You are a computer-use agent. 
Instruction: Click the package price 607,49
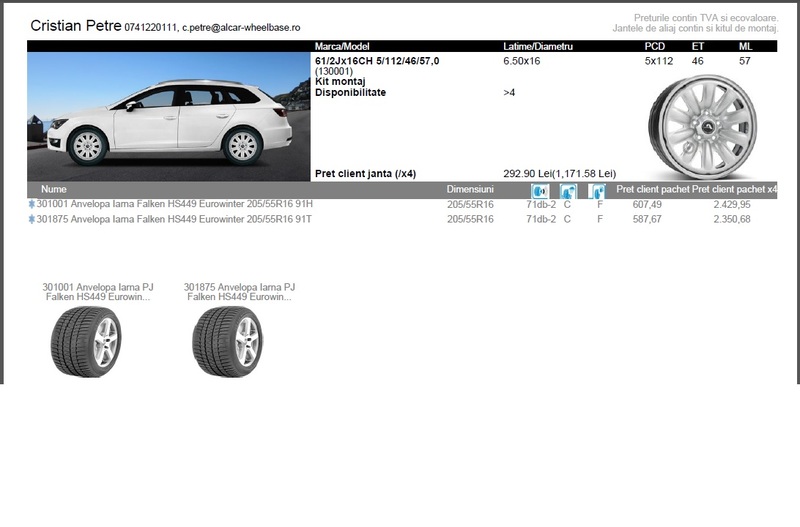click(x=647, y=205)
